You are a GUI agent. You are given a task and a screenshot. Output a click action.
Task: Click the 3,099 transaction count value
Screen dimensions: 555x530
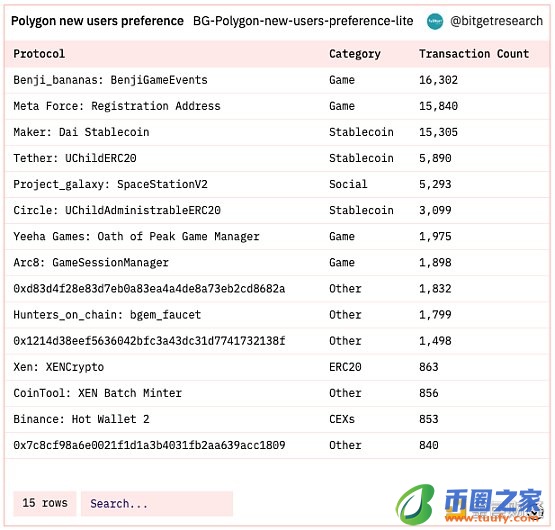tap(435, 210)
